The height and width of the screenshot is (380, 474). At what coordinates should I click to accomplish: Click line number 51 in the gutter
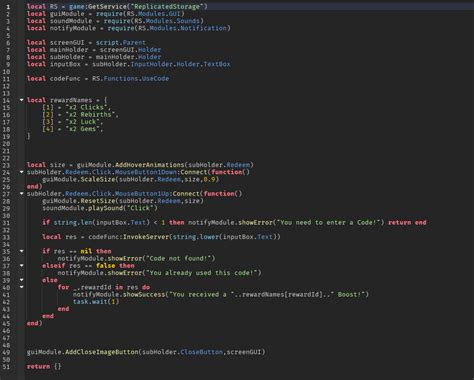7,367
